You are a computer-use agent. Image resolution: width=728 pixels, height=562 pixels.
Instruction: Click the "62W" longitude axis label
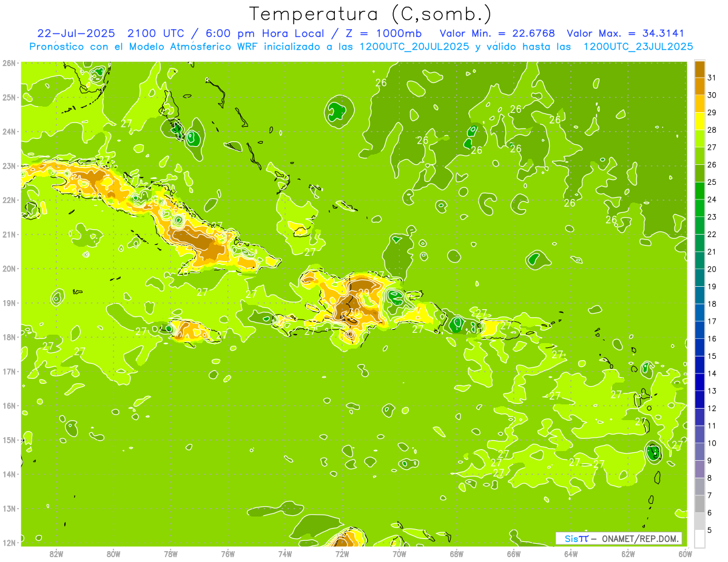(628, 554)
